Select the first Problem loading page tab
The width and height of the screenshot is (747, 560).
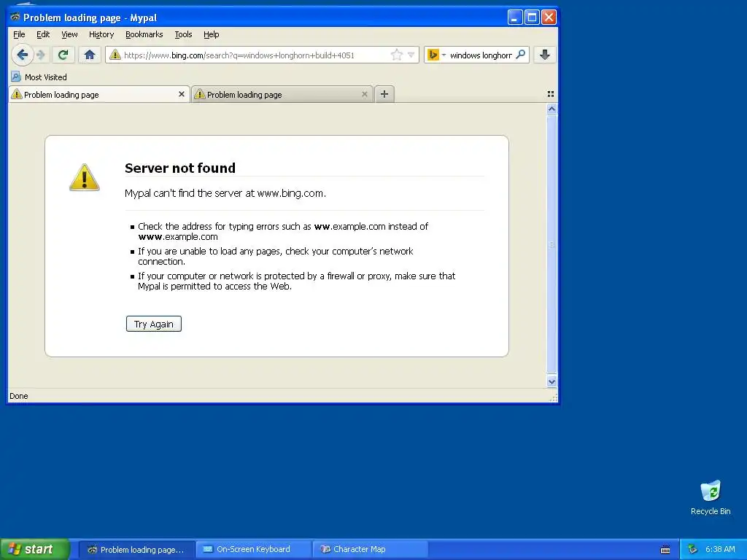[x=99, y=94]
